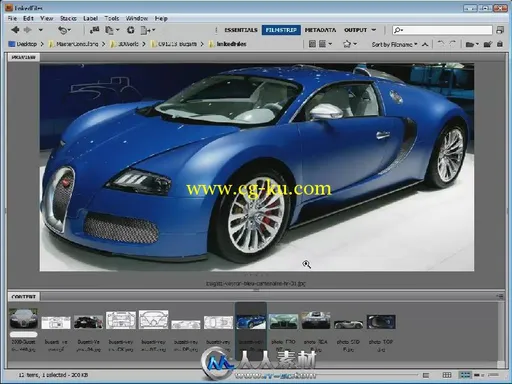512x384 pixels.
Task: Click the Open in Camera Raw icon
Action: pyautogui.click(x=131, y=30)
